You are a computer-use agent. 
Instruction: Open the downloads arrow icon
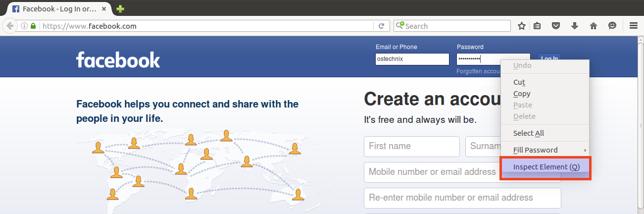point(575,26)
